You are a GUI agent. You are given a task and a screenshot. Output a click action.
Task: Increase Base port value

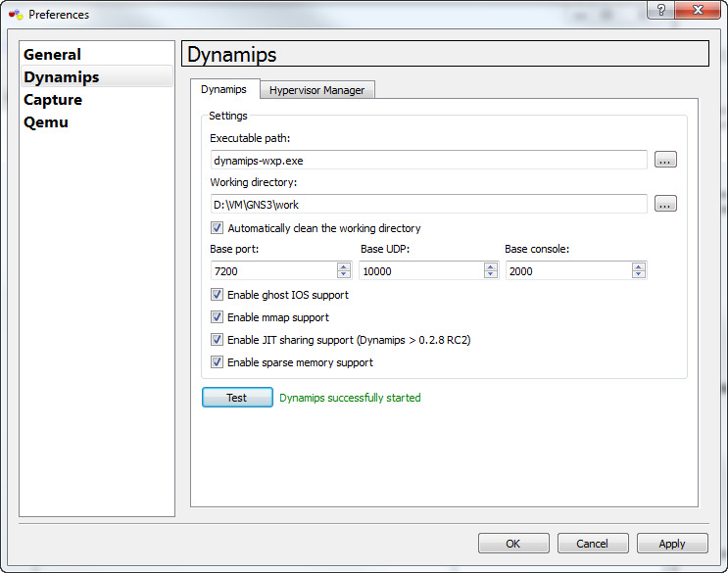[x=344, y=266]
